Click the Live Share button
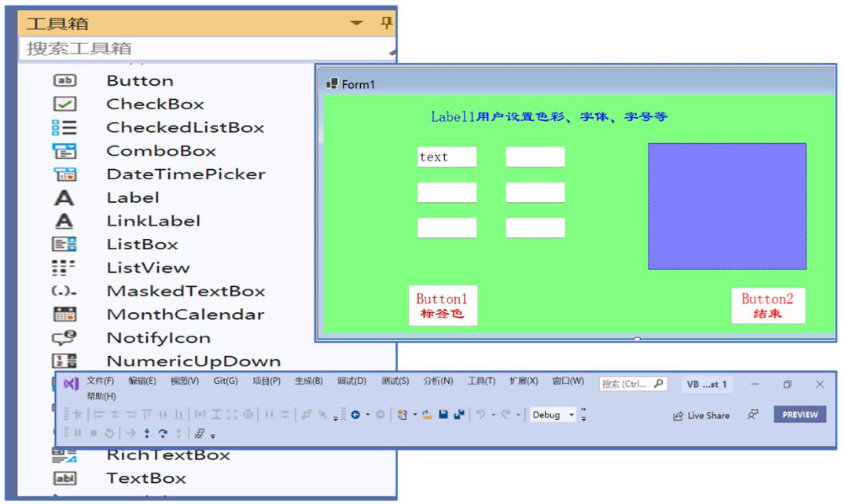The width and height of the screenshot is (842, 504). tap(701, 415)
